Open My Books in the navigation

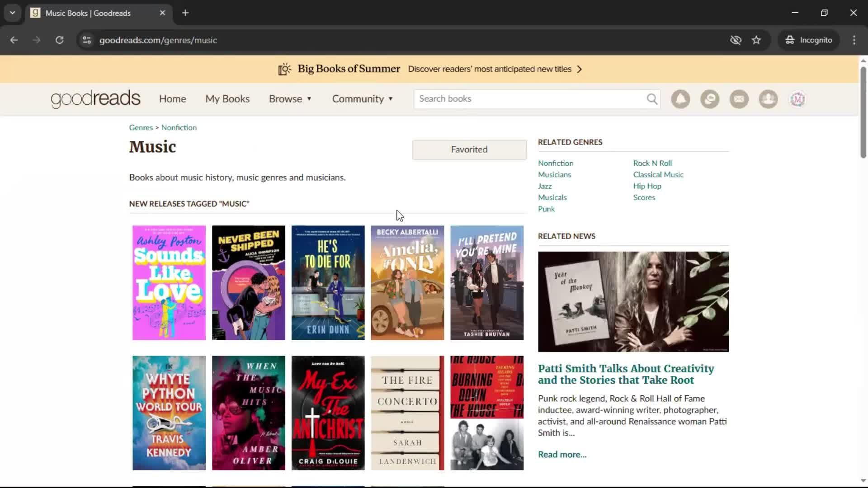click(x=227, y=99)
